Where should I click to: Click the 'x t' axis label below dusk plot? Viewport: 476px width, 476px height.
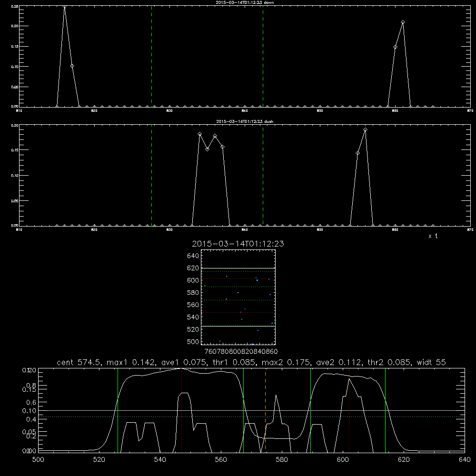point(433,236)
